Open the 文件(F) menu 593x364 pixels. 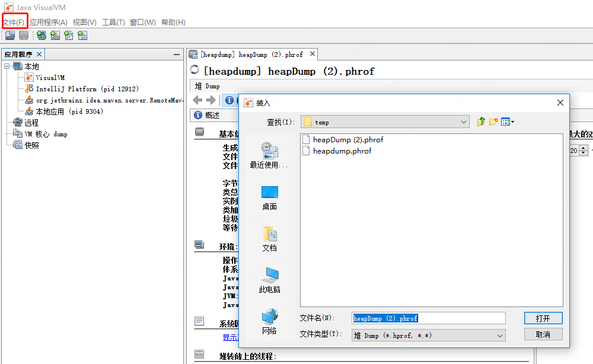(14, 23)
